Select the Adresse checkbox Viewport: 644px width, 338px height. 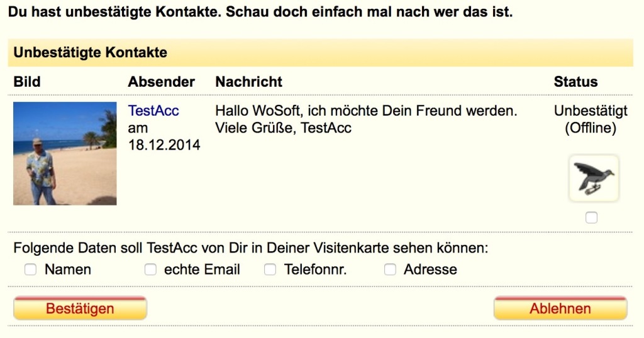coord(390,270)
